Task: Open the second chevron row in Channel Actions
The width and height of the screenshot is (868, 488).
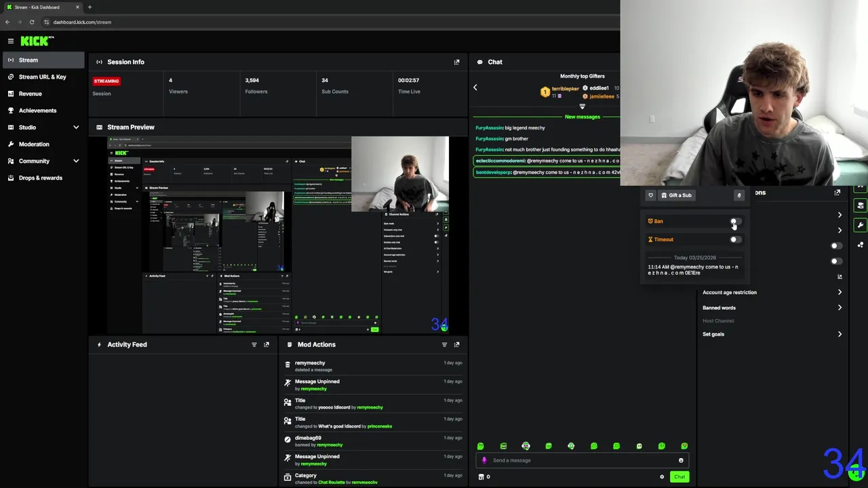Action: click(x=840, y=230)
